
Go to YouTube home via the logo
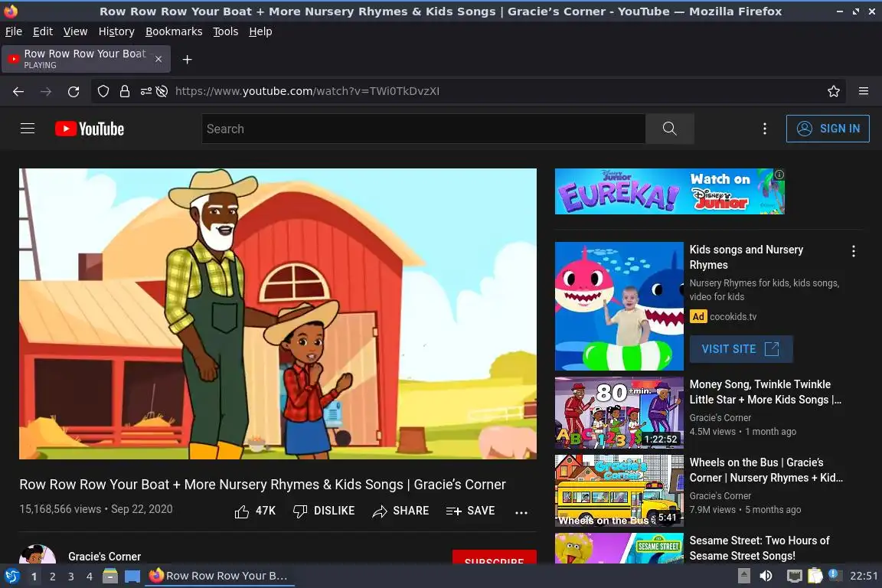click(x=90, y=129)
